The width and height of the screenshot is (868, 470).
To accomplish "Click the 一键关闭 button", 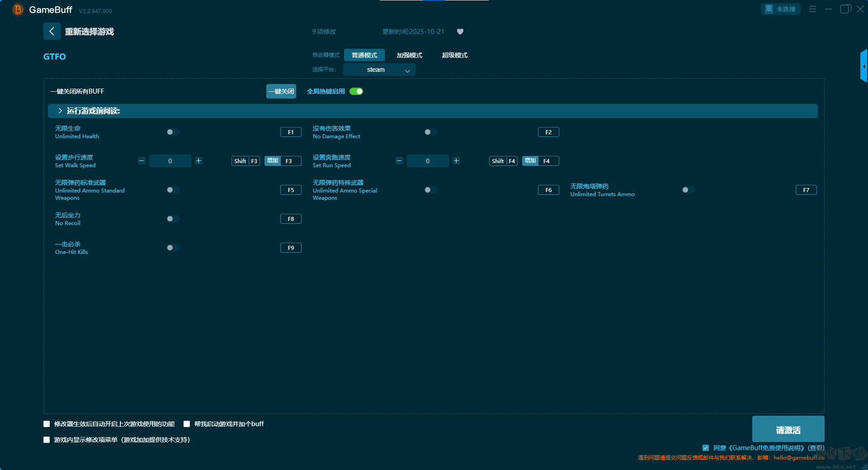I will point(281,91).
